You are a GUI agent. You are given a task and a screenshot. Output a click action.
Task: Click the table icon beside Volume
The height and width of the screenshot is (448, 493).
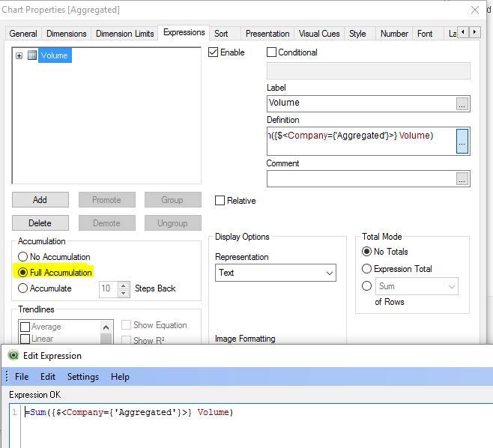(32, 55)
